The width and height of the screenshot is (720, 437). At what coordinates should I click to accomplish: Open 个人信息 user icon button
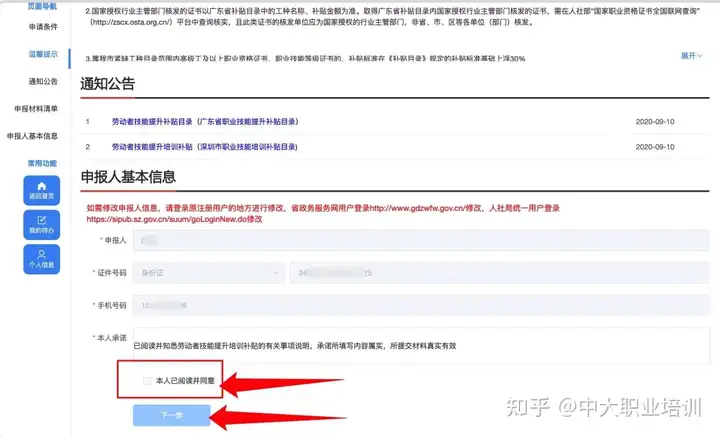pyautogui.click(x=42, y=259)
